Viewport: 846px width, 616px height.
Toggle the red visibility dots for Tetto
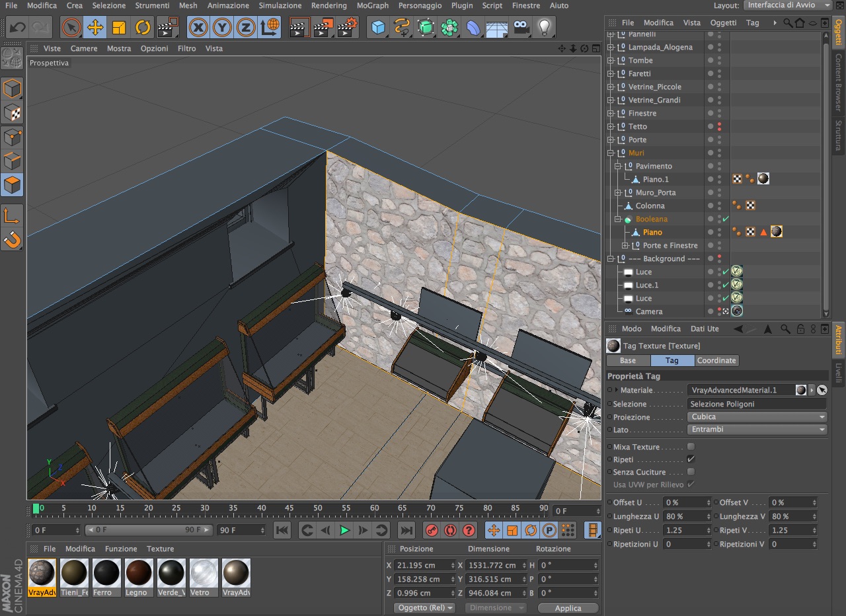tap(719, 126)
